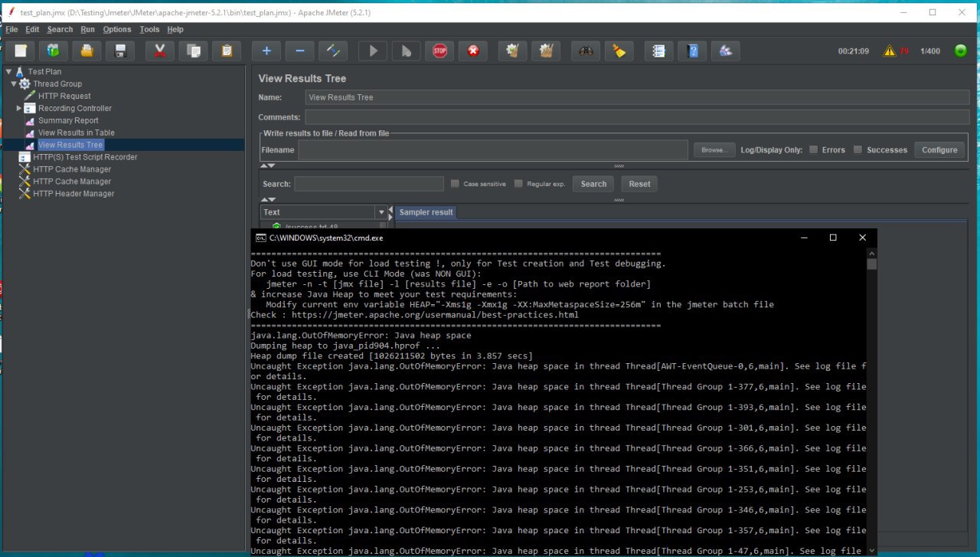This screenshot has height=557, width=980.
Task: Stop the test with the red STOP sign
Action: pyautogui.click(x=439, y=51)
